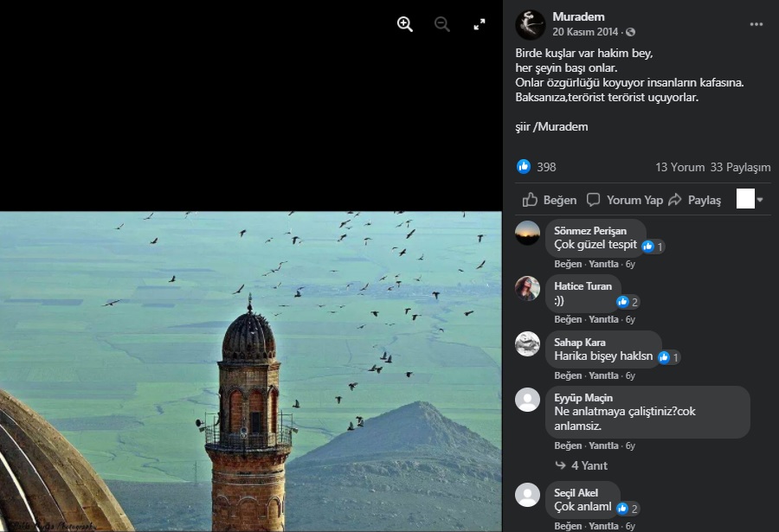Image resolution: width=779 pixels, height=532 pixels.
Task: Like Sönmez Perişan's comment via Beğen
Action: 568,264
